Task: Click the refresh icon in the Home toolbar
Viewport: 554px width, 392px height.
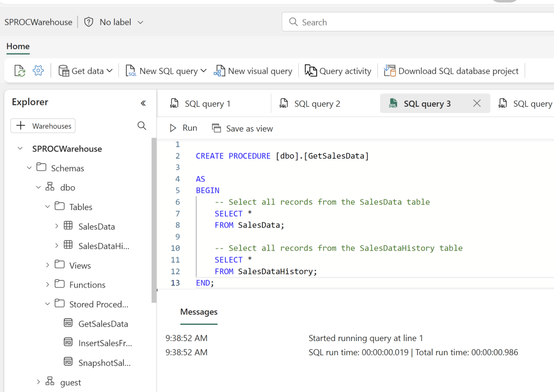Action: click(x=19, y=71)
